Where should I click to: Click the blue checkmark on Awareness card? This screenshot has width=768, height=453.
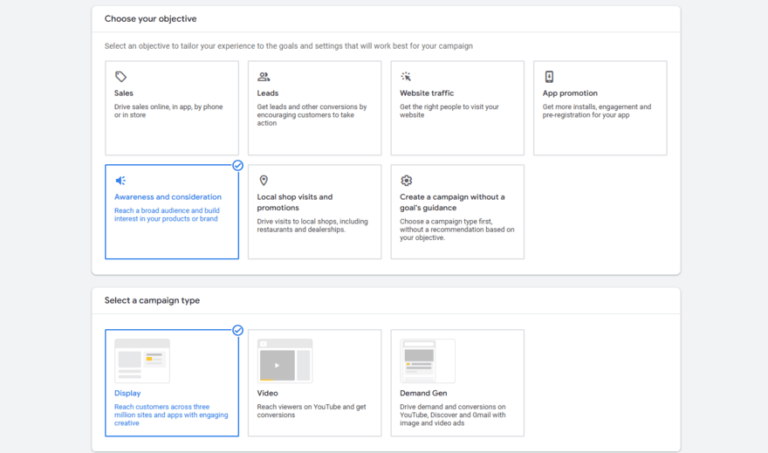238,166
